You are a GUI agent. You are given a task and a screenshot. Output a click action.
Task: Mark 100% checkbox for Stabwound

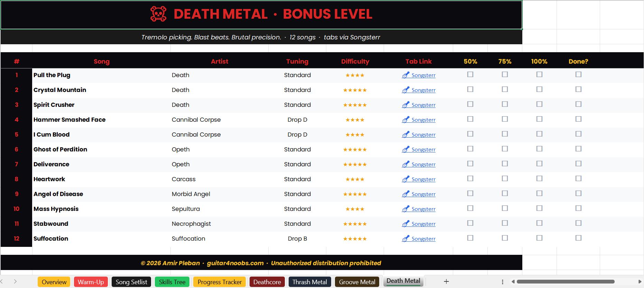click(x=539, y=223)
